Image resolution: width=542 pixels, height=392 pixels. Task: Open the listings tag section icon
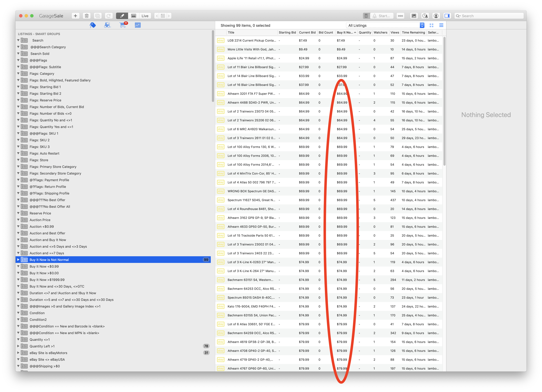tap(93, 25)
